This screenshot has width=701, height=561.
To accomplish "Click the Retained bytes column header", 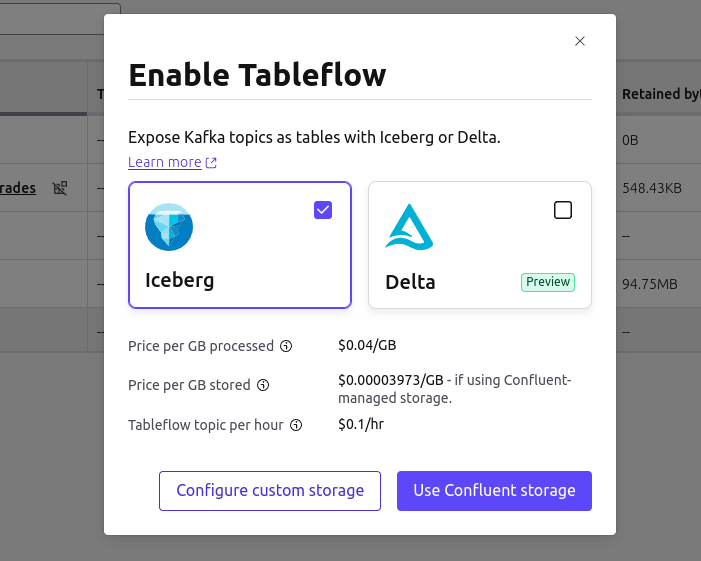I will pos(661,94).
